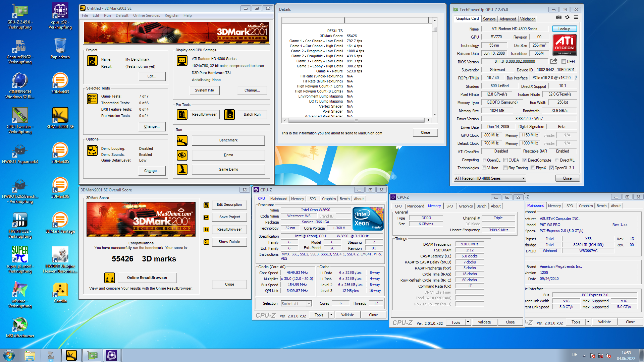
Task: Click the Lookup button in GPU-Z
Action: coord(564,29)
